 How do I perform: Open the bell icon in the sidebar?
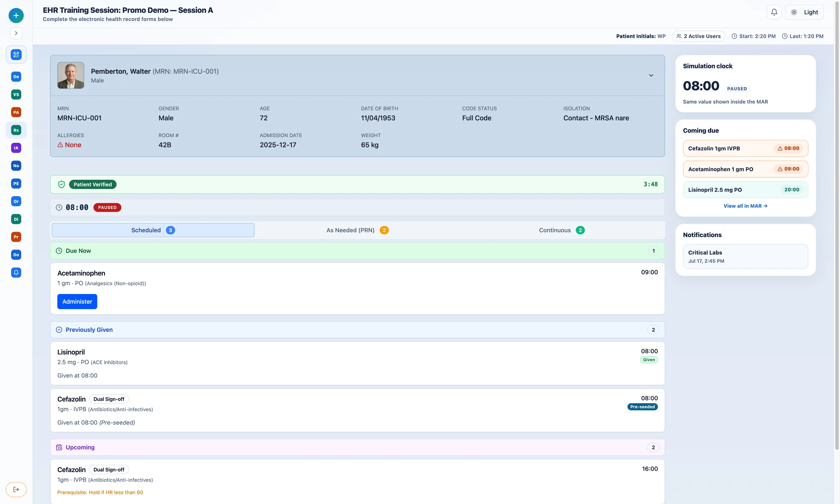click(x=16, y=273)
